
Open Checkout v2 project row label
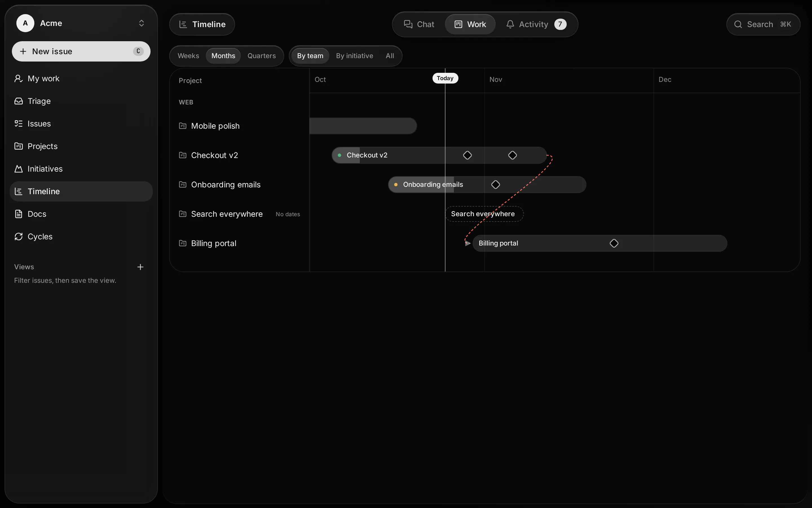click(x=214, y=155)
